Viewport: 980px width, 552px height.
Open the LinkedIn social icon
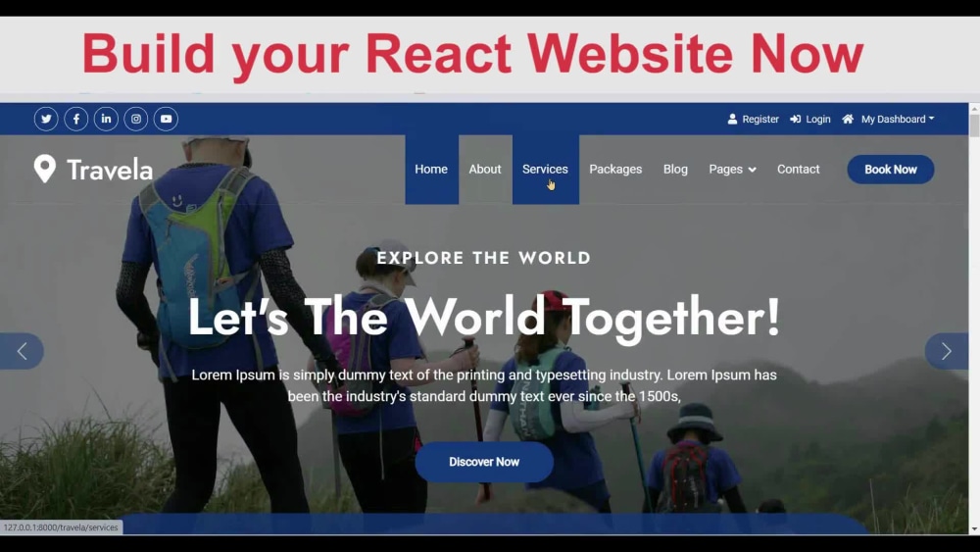click(x=106, y=119)
